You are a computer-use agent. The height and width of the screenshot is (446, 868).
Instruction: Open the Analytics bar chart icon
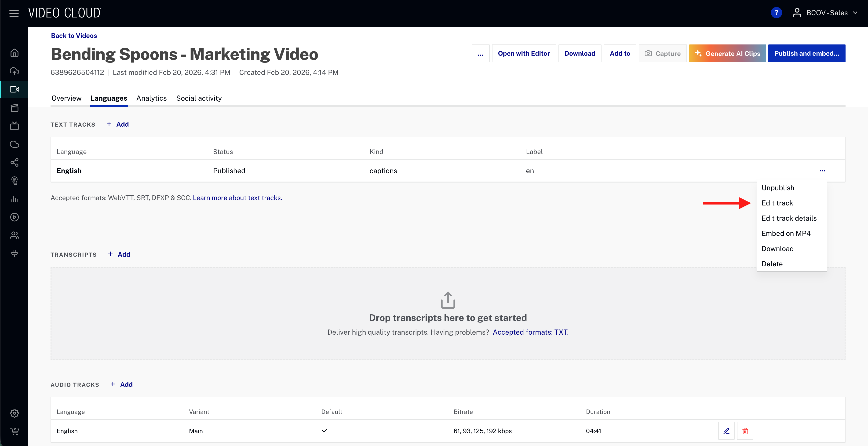click(x=14, y=199)
